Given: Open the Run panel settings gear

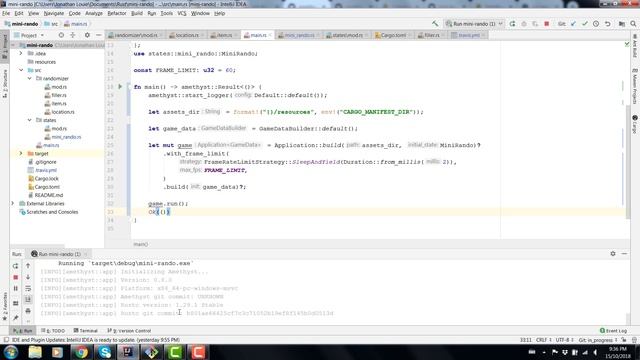Looking at the screenshot, I should [x=613, y=254].
